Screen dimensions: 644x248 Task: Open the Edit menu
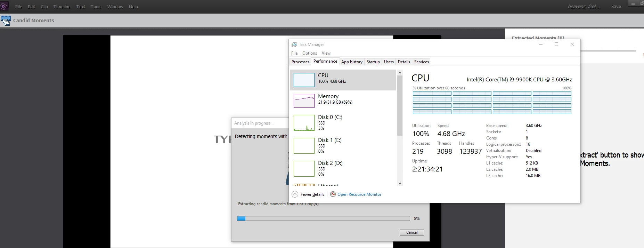tap(32, 7)
